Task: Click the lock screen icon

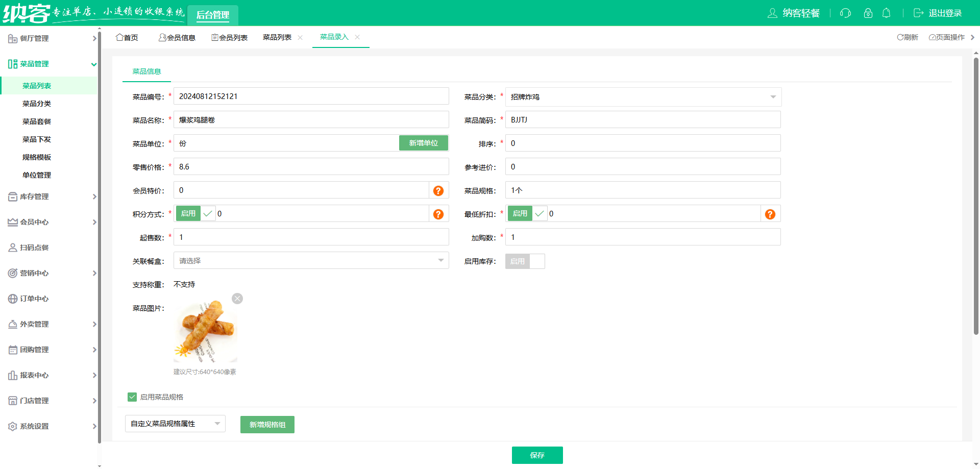Action: tap(868, 13)
